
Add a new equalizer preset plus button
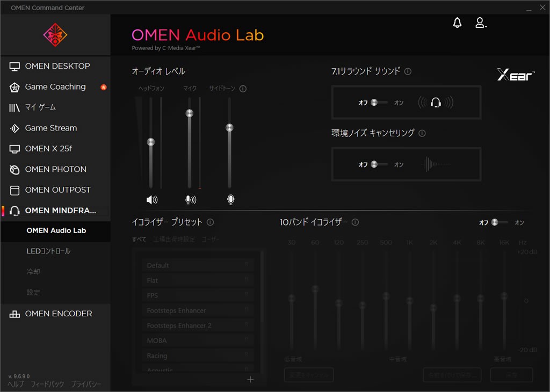pos(250,379)
